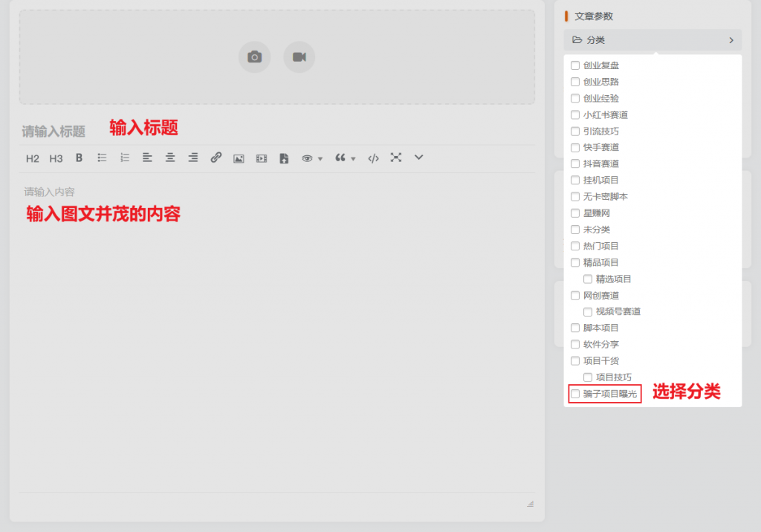Toggle fullscreen editing mode
This screenshot has height=532, width=761.
396,158
